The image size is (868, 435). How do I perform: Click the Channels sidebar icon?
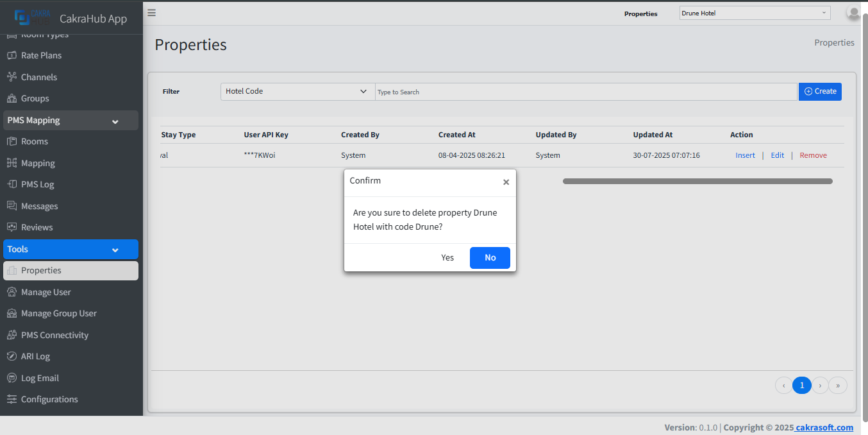click(x=12, y=77)
